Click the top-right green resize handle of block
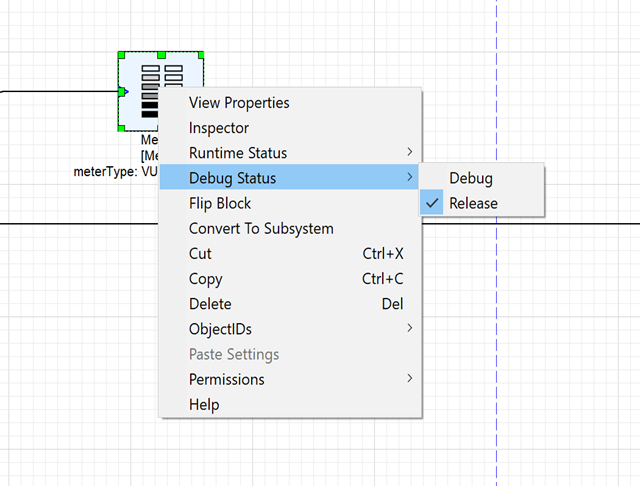640x486 pixels. pyautogui.click(x=202, y=55)
